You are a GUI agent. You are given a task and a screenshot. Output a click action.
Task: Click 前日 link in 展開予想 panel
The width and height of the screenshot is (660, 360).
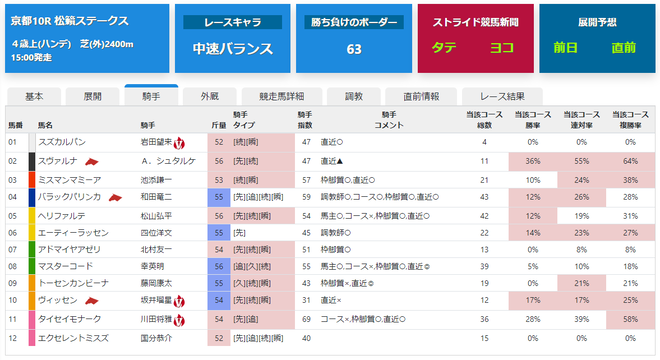[565, 48]
